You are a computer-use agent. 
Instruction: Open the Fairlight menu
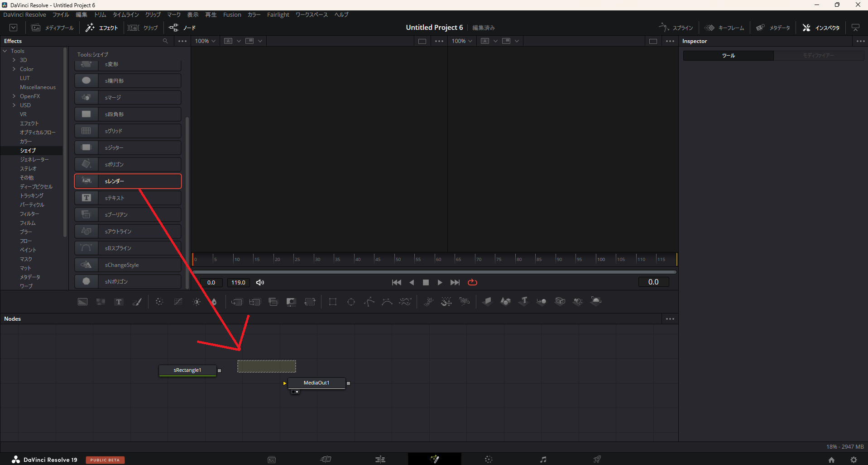coord(278,15)
